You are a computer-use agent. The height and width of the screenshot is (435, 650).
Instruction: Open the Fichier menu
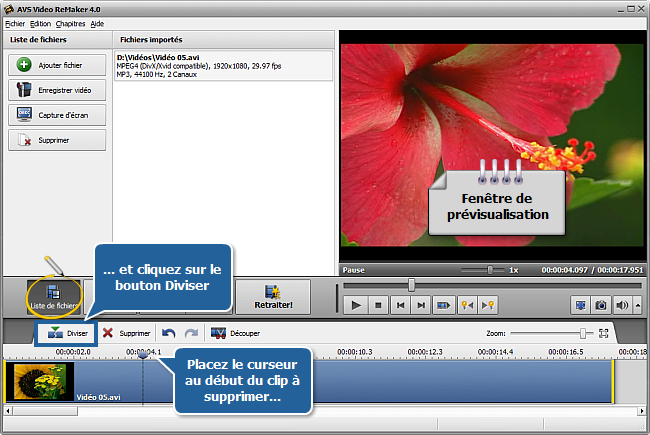[15, 22]
